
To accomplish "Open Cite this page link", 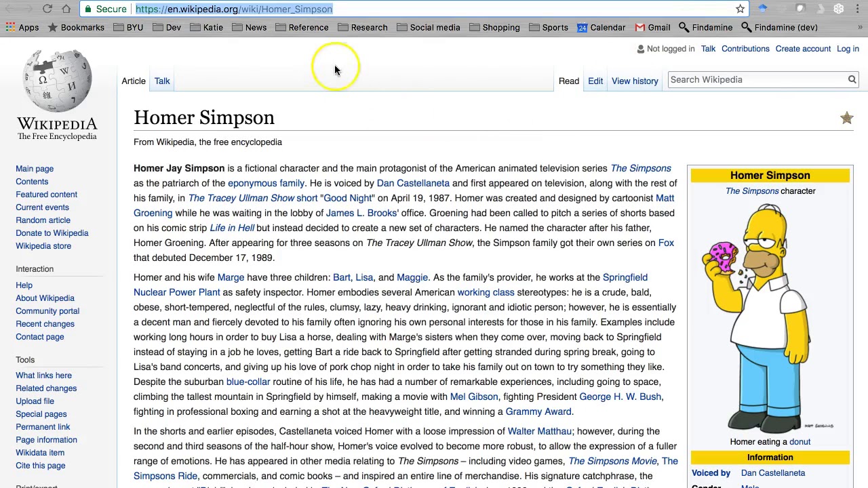I will pos(40,466).
